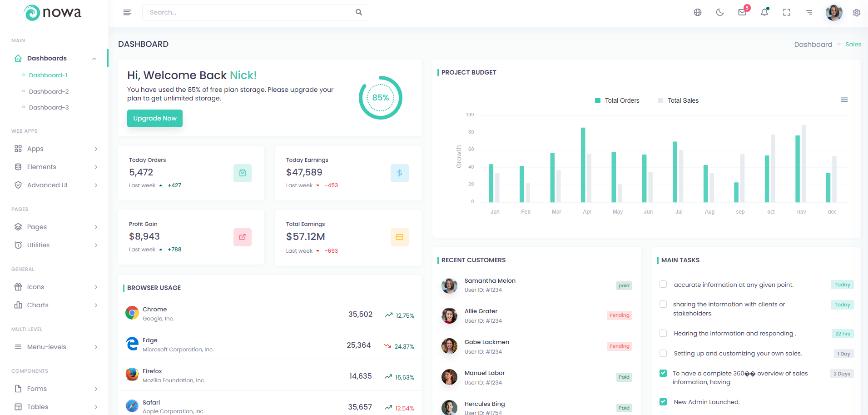Uncheck the 'New Admin Launched' task
Screen dimensions: 868x415
pos(663,402)
